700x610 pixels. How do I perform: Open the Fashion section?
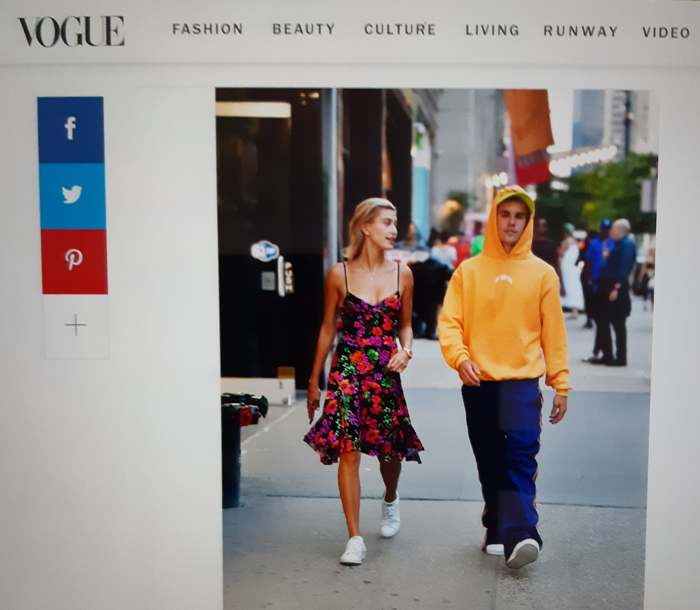pos(208,29)
